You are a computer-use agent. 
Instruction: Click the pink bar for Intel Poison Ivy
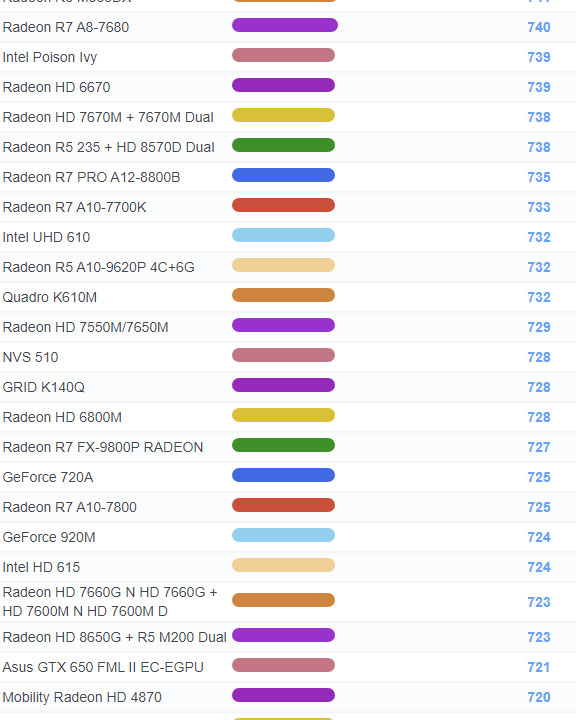tap(283, 55)
